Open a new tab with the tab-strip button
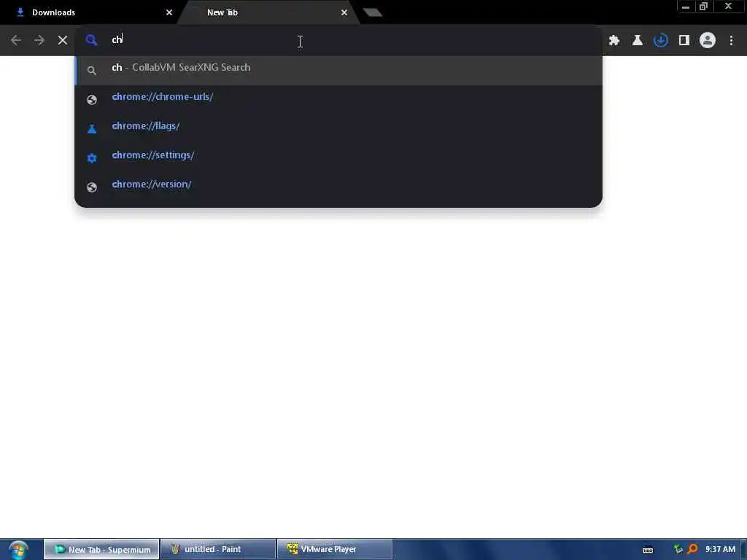 coord(373,12)
